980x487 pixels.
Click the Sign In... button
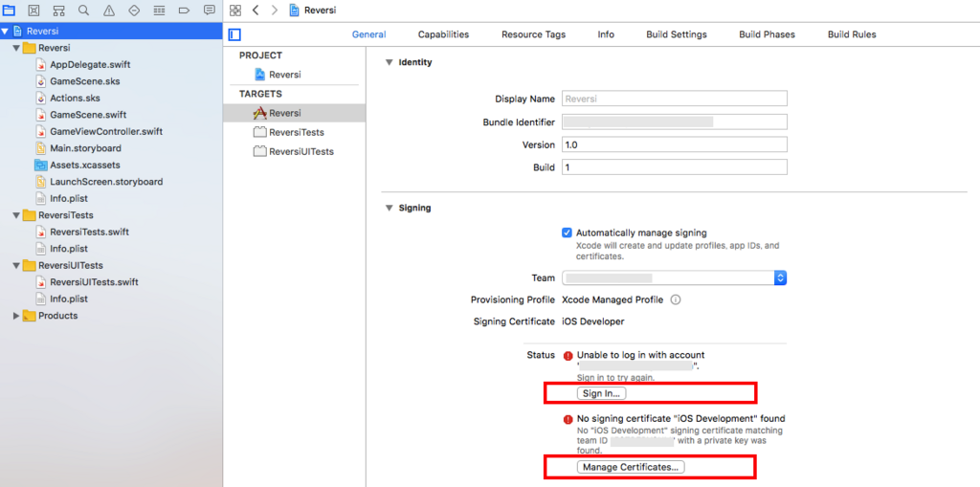[x=601, y=394]
